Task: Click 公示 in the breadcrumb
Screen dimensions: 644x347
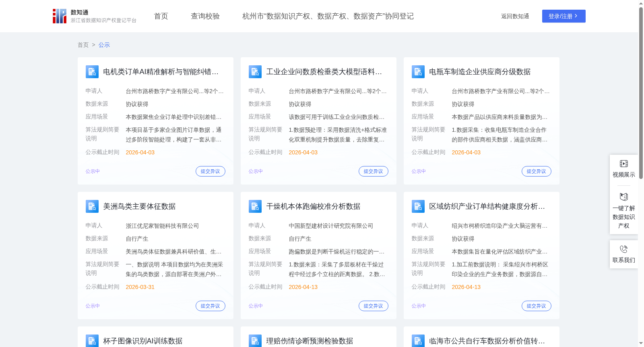Action: click(x=104, y=45)
